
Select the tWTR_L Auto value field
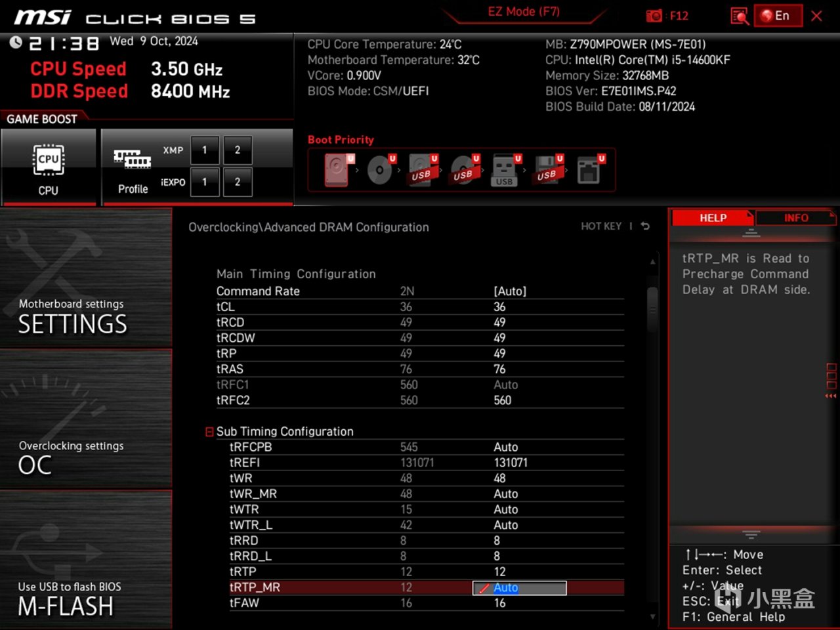coord(506,526)
